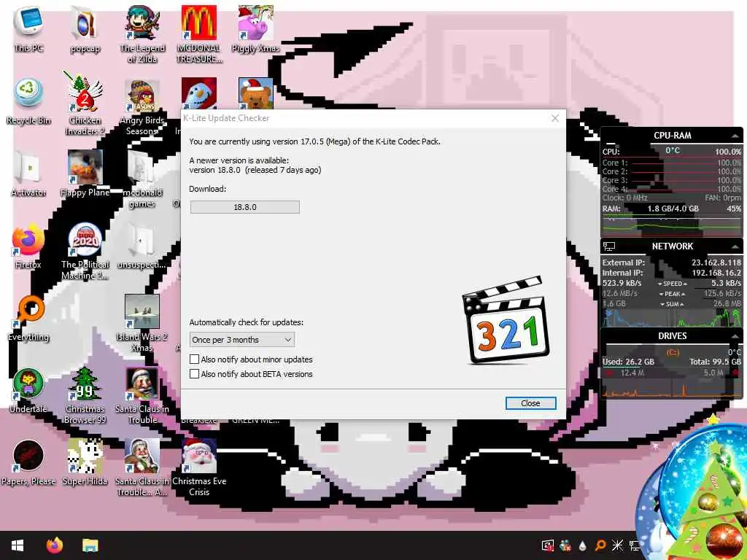Image resolution: width=747 pixels, height=560 pixels.
Task: Open the unsuspecting folder icon
Action: click(142, 246)
